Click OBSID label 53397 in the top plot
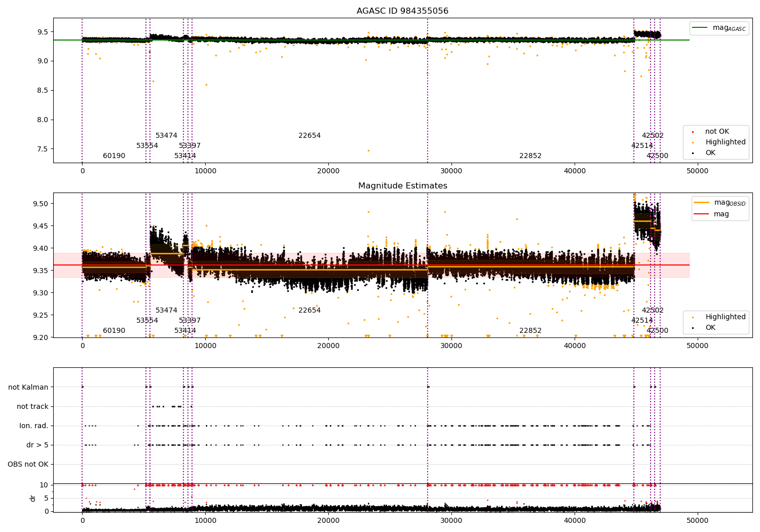The height and width of the screenshot is (532, 760). [189, 146]
